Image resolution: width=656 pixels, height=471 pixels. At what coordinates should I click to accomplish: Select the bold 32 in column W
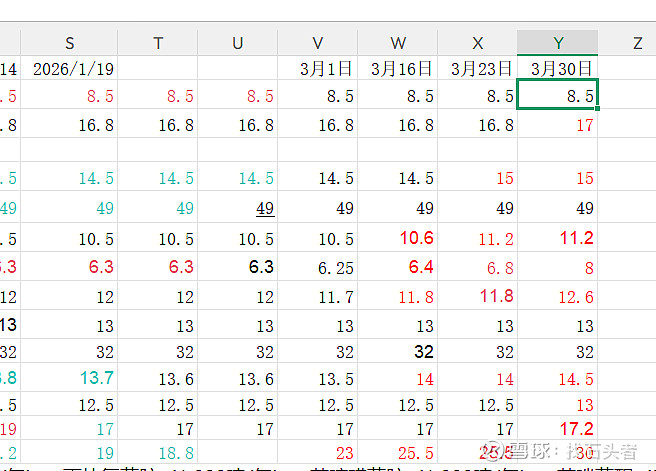pyautogui.click(x=397, y=351)
